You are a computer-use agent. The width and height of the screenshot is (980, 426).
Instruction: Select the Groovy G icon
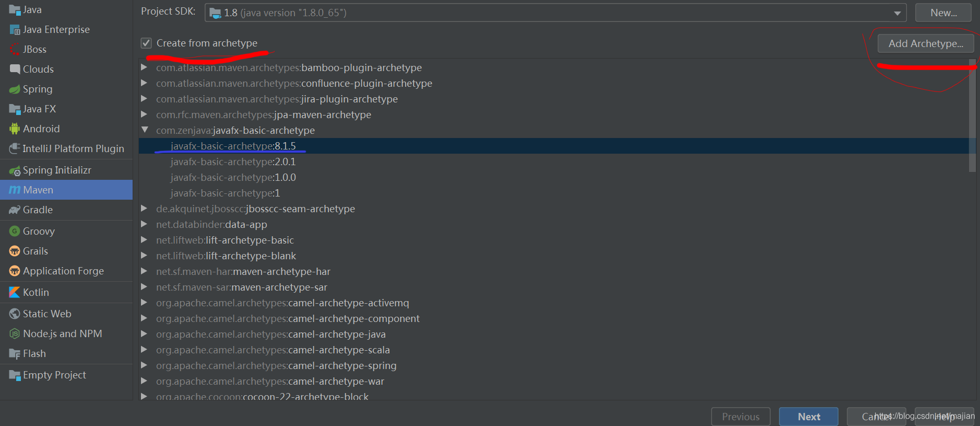pos(15,232)
